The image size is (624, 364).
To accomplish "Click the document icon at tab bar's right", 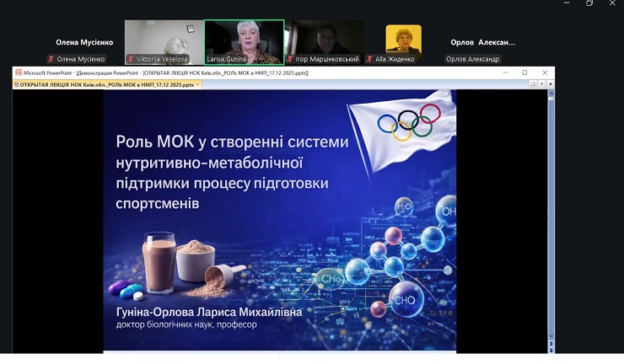I will click(533, 84).
